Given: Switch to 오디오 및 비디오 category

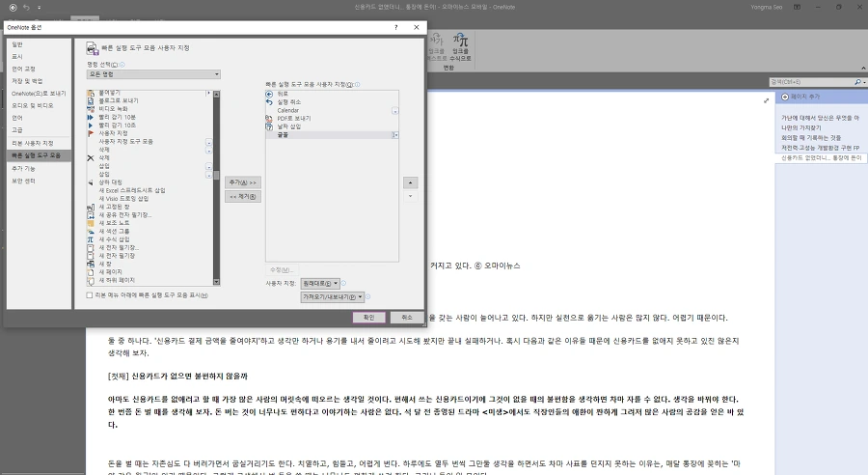Looking at the screenshot, I should (40, 105).
